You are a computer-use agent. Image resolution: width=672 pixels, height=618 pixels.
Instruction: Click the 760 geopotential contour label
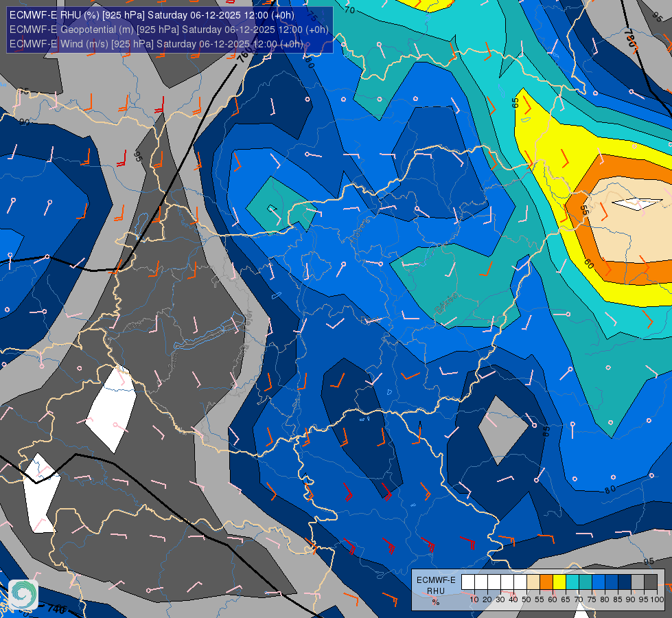(244, 55)
